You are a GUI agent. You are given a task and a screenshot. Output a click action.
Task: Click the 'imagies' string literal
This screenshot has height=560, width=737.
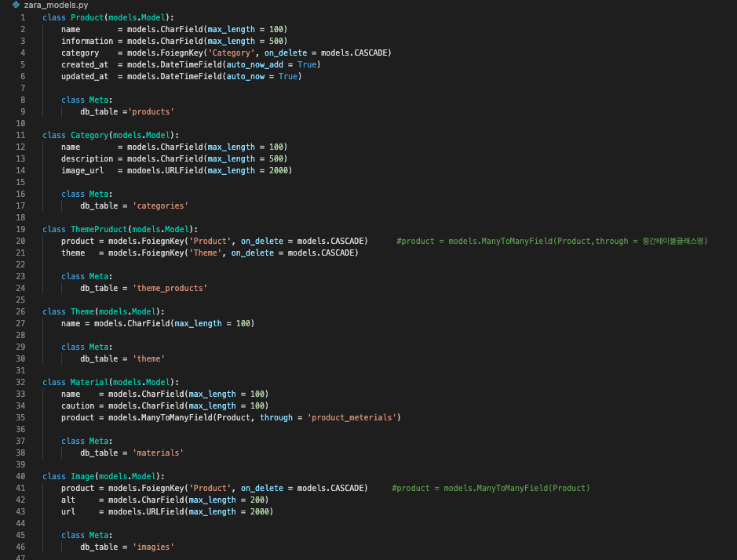pos(153,547)
